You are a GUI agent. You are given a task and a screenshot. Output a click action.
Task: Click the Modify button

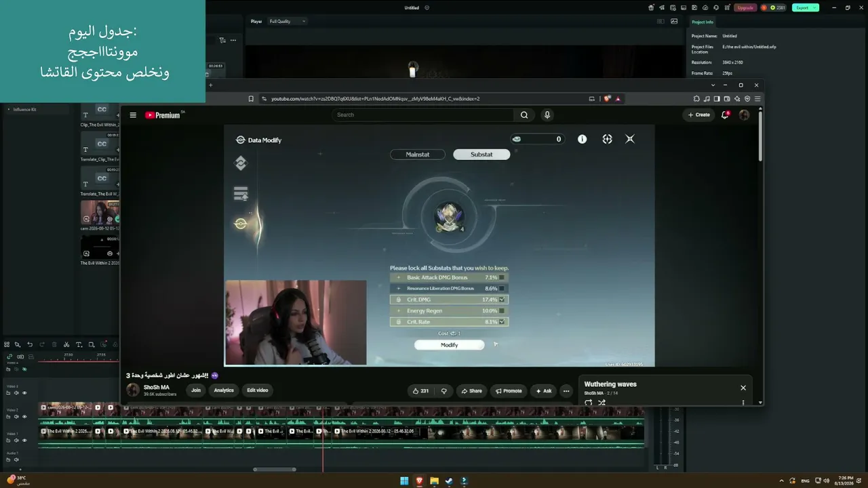coord(449,345)
